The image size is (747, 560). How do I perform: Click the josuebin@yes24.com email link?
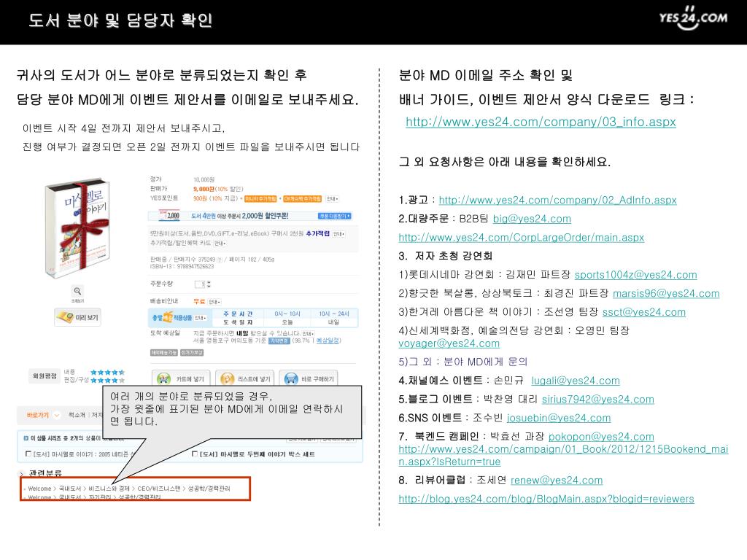(558, 418)
